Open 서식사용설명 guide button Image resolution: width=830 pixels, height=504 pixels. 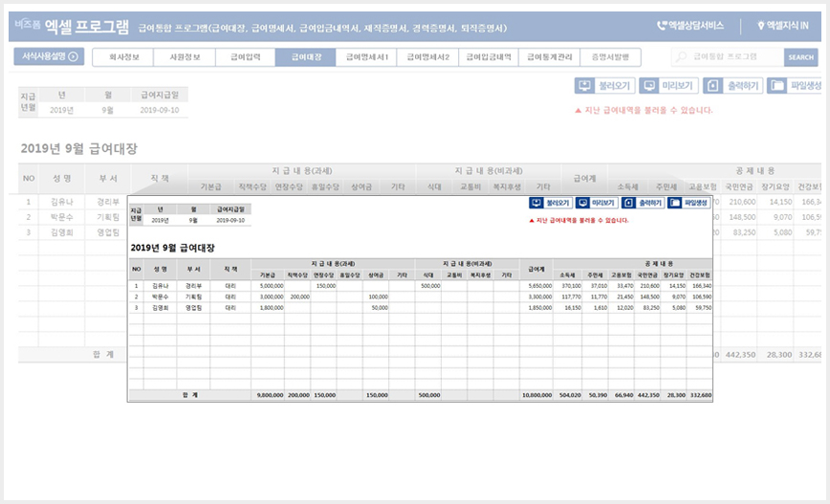click(49, 56)
